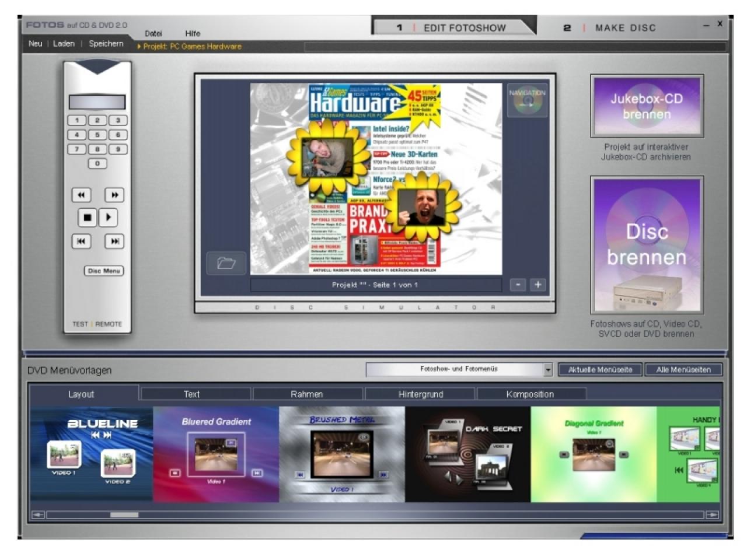Click lower sunflower photo in preview
Image resolution: width=747 pixels, height=560 pixels.
point(421,207)
